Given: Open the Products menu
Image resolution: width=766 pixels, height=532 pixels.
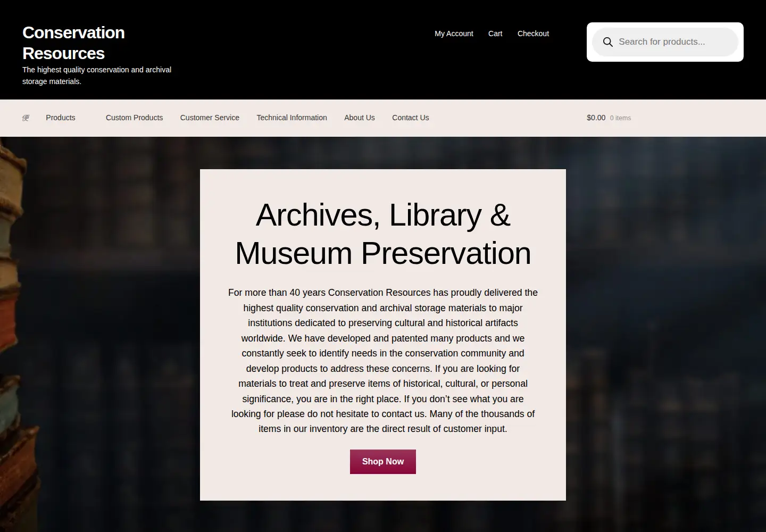Looking at the screenshot, I should point(60,118).
